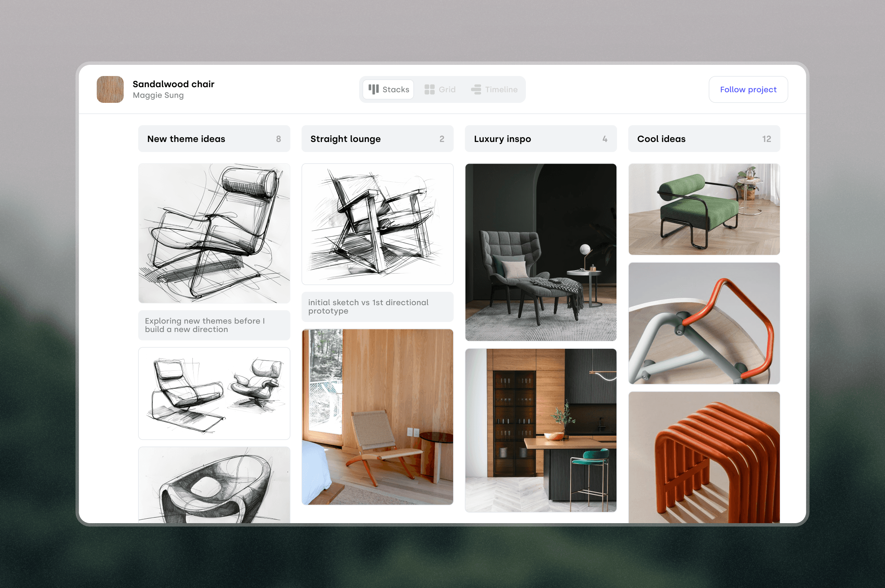Select the Stacks view tab
The image size is (885, 588).
(389, 89)
